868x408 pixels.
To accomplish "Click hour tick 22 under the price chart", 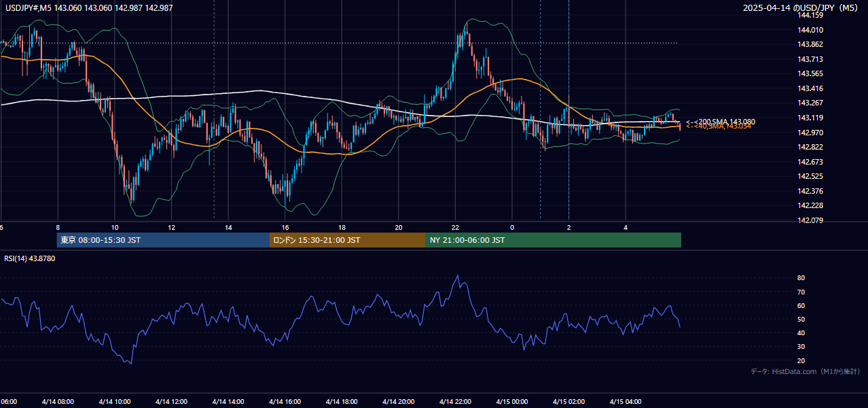I will (455, 227).
